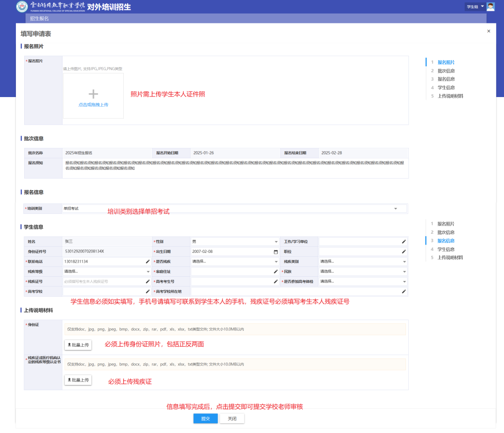Click the 招生报名 tab

point(39,19)
